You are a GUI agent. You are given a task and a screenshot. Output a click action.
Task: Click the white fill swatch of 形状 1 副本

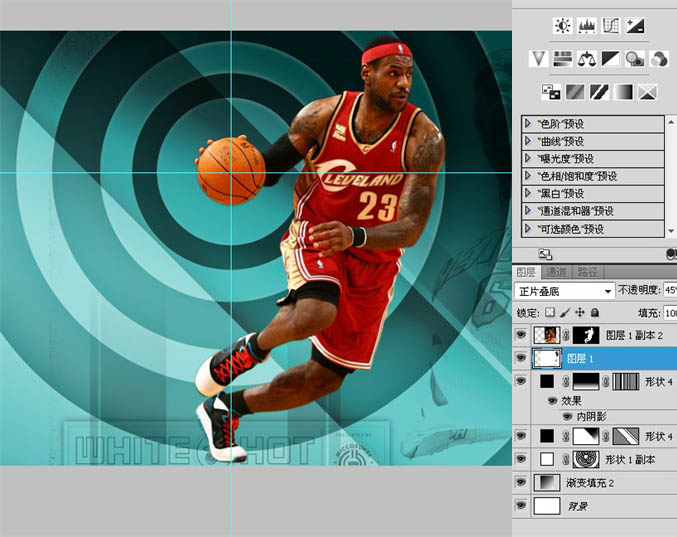547,459
